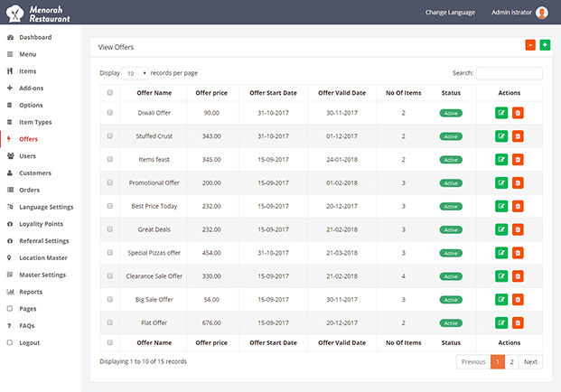Go to Items in the sidebar
This screenshot has height=392, width=561.
27,71
